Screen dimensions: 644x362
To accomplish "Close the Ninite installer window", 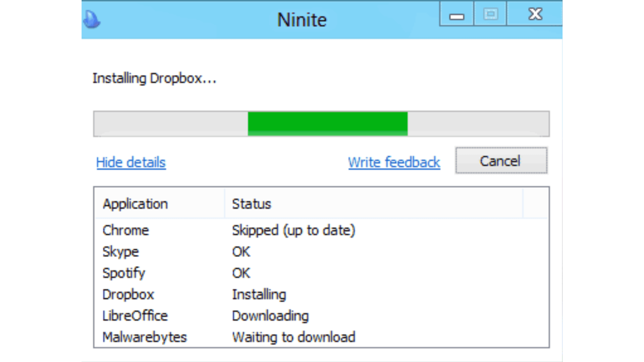I will tap(535, 13).
